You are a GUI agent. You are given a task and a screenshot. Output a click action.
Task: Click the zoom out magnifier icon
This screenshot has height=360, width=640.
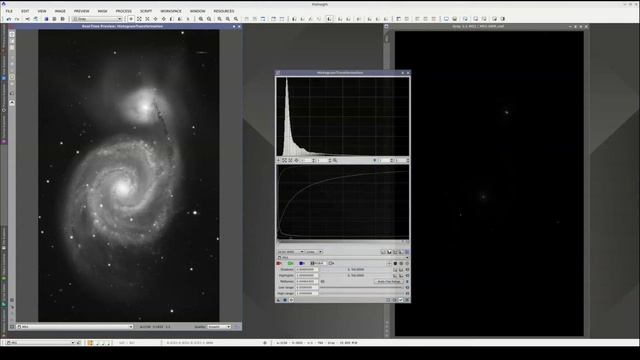(209, 19)
